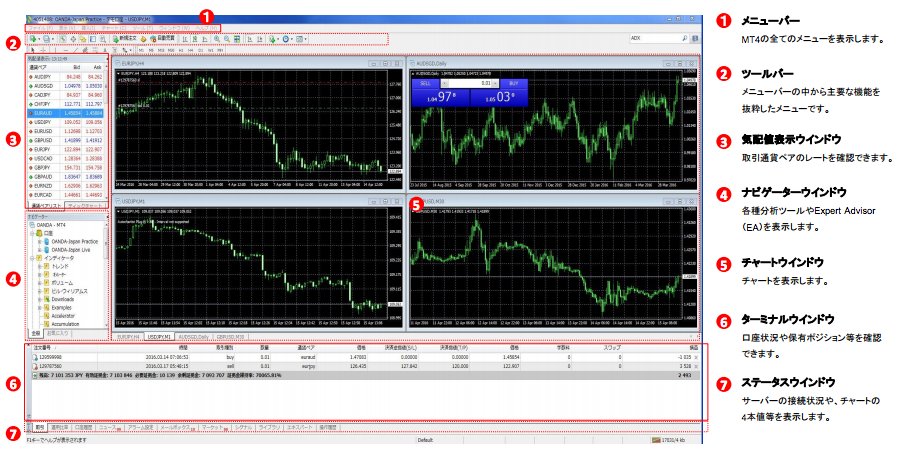The image size is (899, 461).
Task: Open the Strategy Tester magnifier icon
Action: coord(103,39)
